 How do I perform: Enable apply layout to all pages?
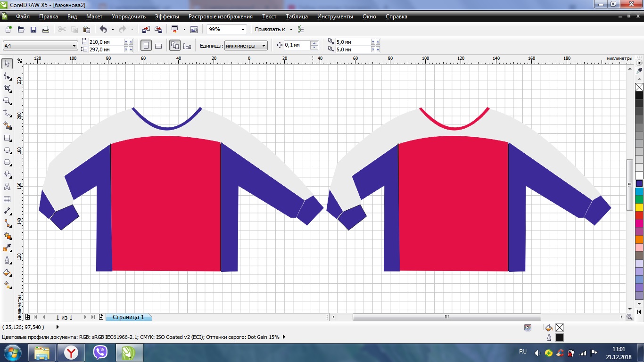tap(174, 46)
